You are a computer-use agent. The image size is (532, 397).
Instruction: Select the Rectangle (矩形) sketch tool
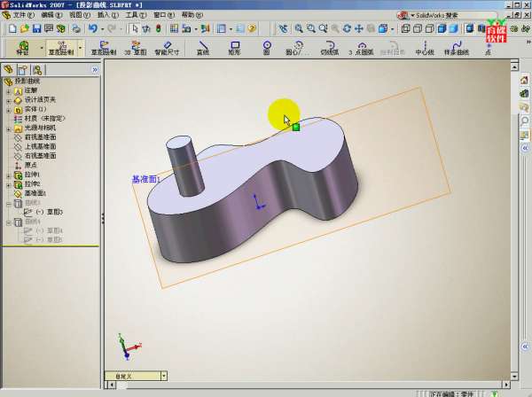click(x=235, y=47)
